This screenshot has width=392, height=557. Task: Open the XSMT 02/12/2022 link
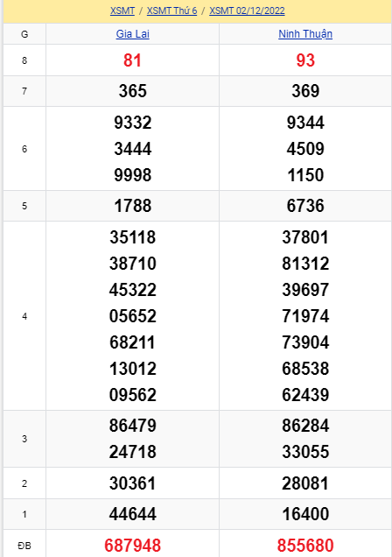point(247,11)
